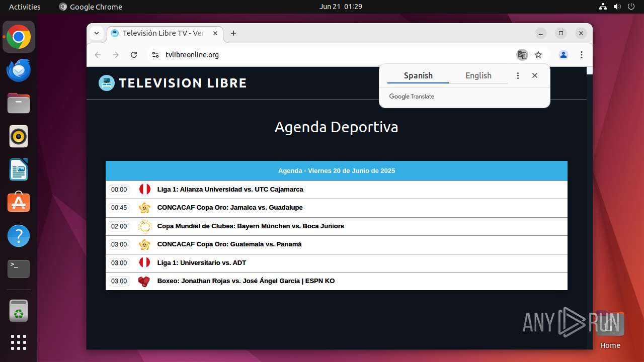Screen dimensions: 644x362
Task: Click the 00:00 time badge
Action: 119,190
